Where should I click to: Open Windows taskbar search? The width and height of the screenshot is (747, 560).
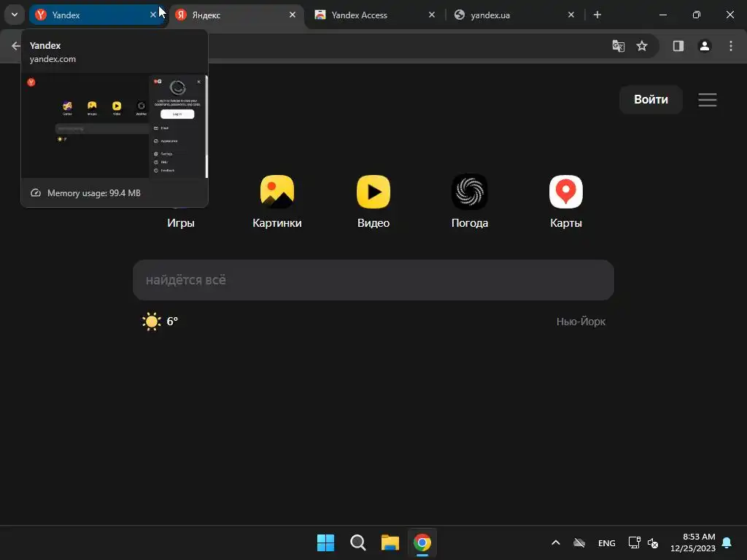point(357,542)
